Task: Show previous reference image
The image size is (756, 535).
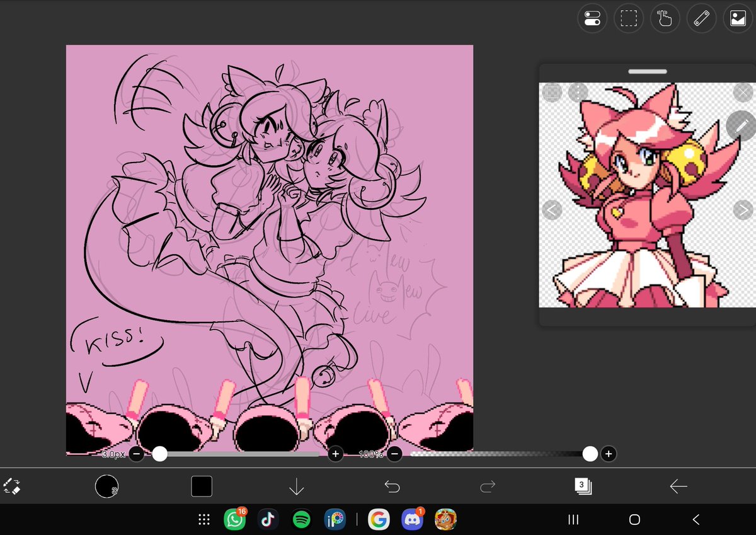Action: click(x=552, y=210)
